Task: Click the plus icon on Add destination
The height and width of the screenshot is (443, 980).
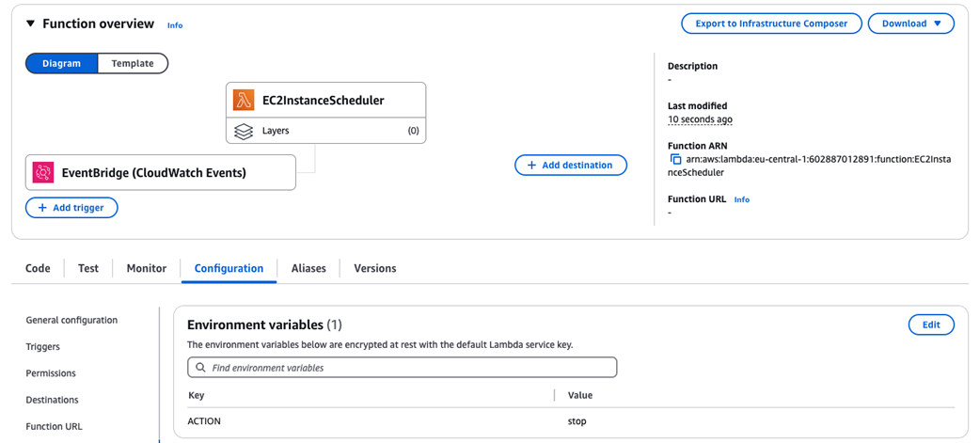Action: pyautogui.click(x=531, y=166)
